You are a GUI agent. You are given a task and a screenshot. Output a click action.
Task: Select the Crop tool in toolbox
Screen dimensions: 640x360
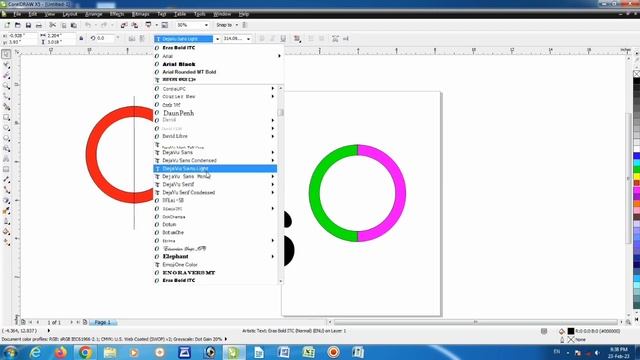(x=6, y=76)
